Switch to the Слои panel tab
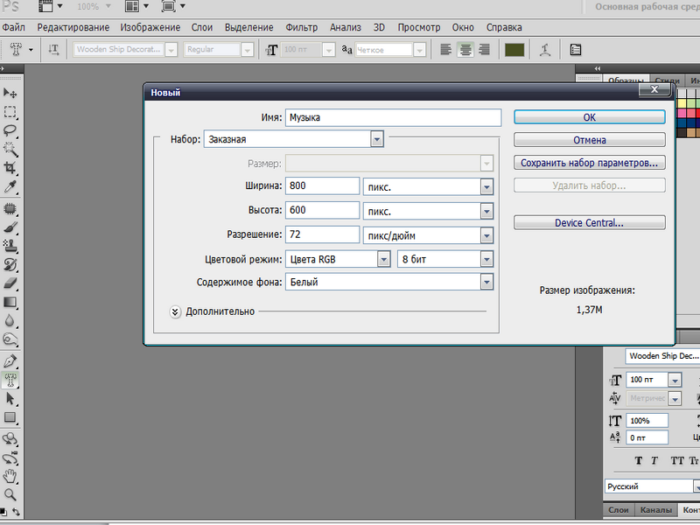 (x=619, y=510)
